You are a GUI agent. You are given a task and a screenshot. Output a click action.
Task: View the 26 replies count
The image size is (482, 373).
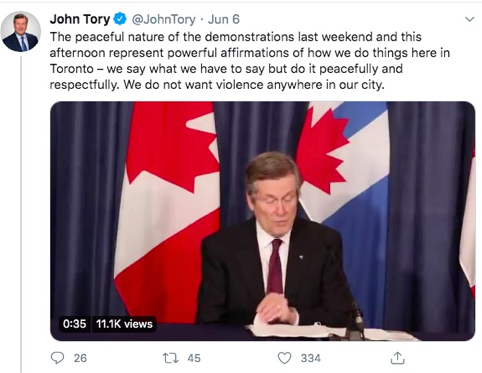pos(80,358)
